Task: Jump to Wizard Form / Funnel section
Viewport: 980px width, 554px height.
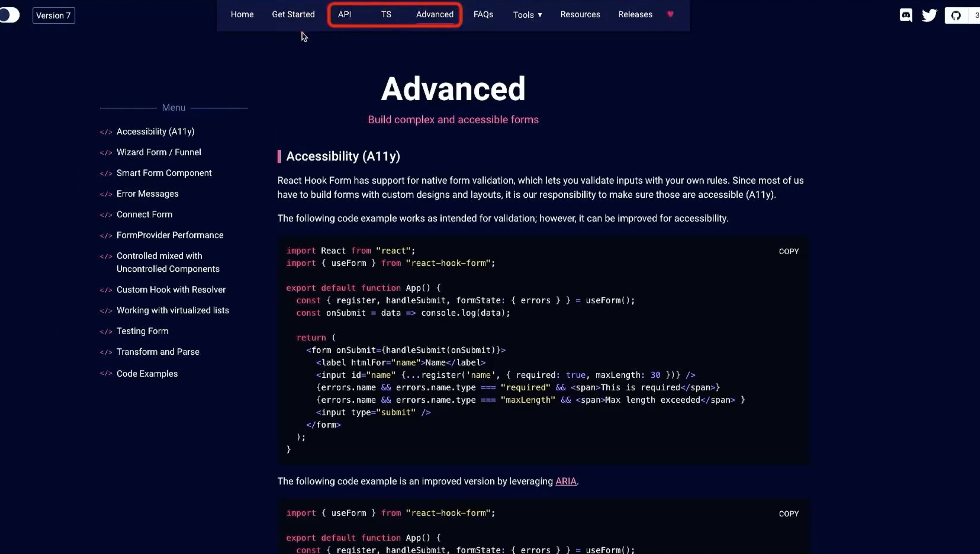Action: tap(159, 152)
